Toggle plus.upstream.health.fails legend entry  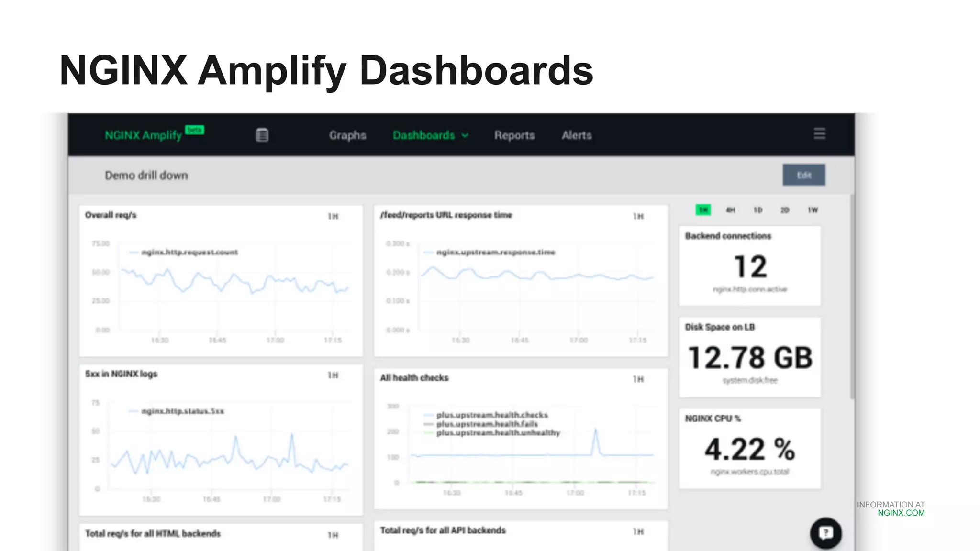tap(481, 424)
